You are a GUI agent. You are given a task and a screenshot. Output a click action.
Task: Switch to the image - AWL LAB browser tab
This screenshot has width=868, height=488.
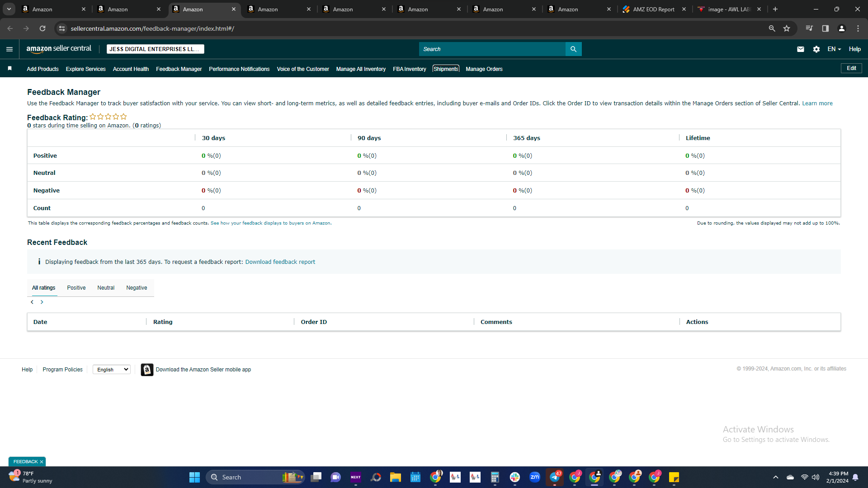click(x=729, y=9)
